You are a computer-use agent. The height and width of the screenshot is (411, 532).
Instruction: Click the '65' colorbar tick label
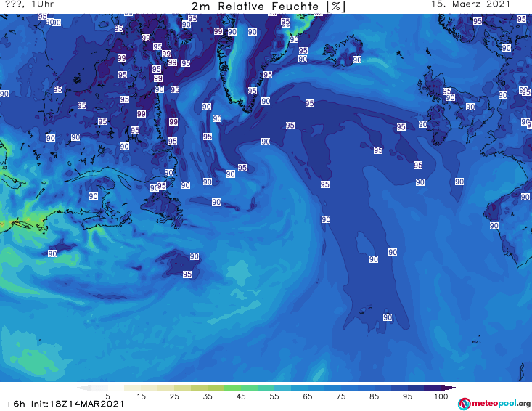tap(308, 396)
